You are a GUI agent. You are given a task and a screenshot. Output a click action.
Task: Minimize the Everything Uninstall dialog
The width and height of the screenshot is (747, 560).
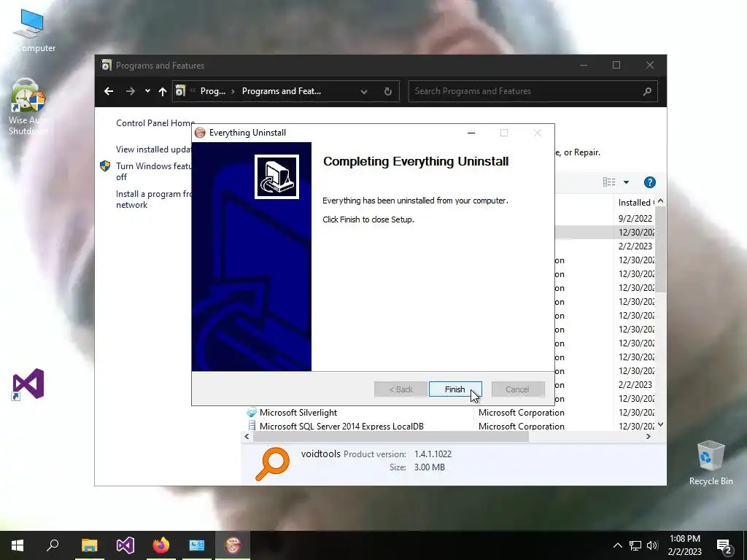coord(471,133)
